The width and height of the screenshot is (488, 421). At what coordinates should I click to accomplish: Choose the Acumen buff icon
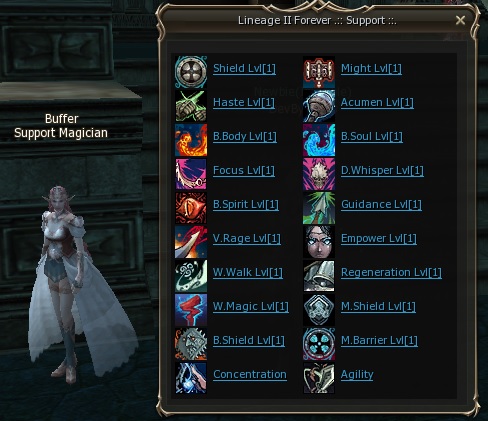[319, 106]
